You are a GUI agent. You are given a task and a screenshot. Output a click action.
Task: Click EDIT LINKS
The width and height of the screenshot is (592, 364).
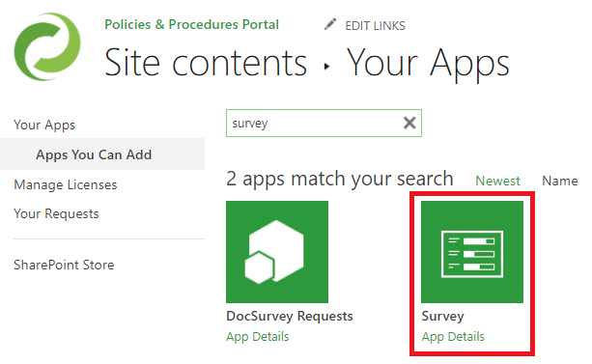pos(375,26)
